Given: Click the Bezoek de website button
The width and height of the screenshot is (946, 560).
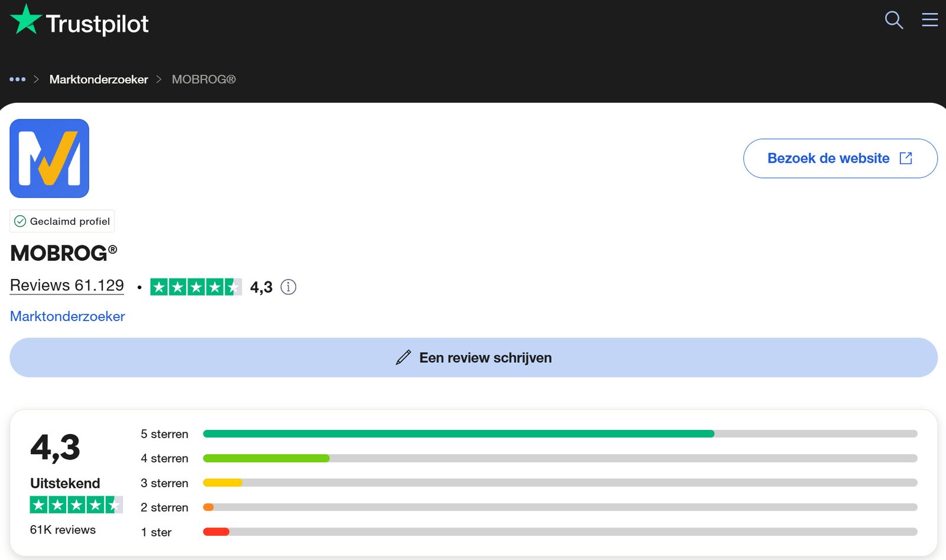Looking at the screenshot, I should [x=840, y=158].
